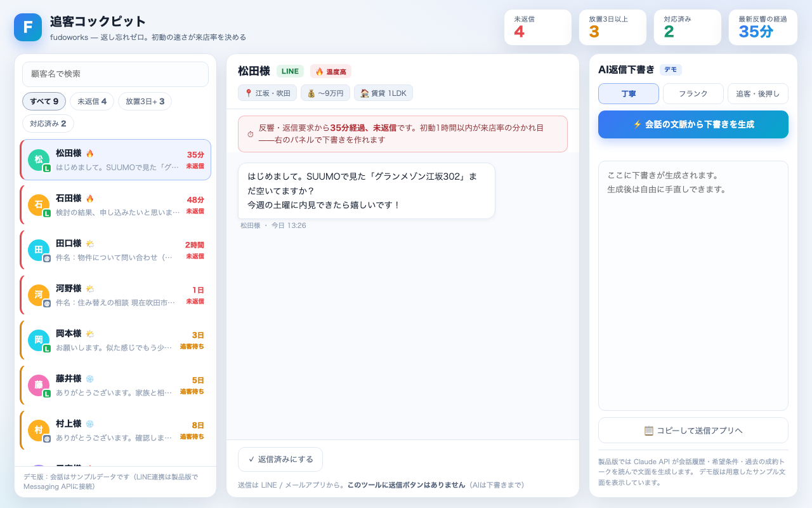Click the 未返信 stat card showing 4
Image resolution: width=812 pixels, height=508 pixels.
[538, 27]
